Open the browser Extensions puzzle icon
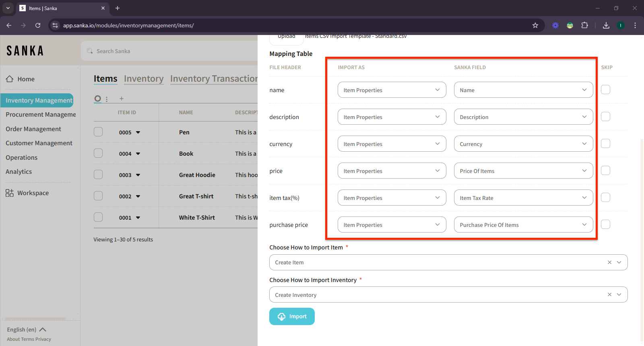The width and height of the screenshot is (644, 346). (x=585, y=25)
